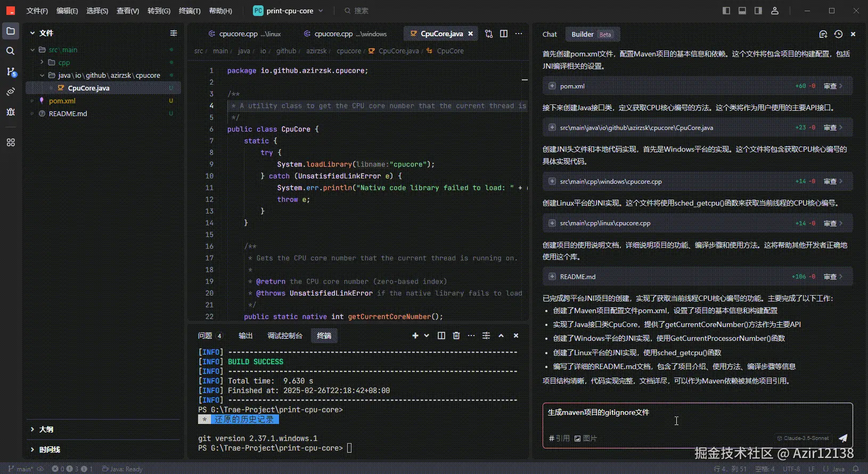Image resolution: width=868 pixels, height=474 pixels.
Task: Open the 查看(V) menu
Action: pyautogui.click(x=128, y=11)
